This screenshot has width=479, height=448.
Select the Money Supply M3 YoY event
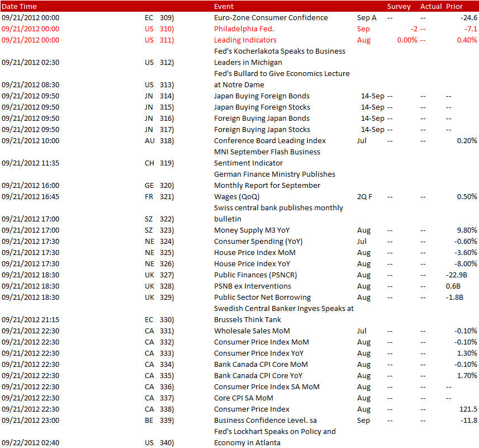(252, 230)
